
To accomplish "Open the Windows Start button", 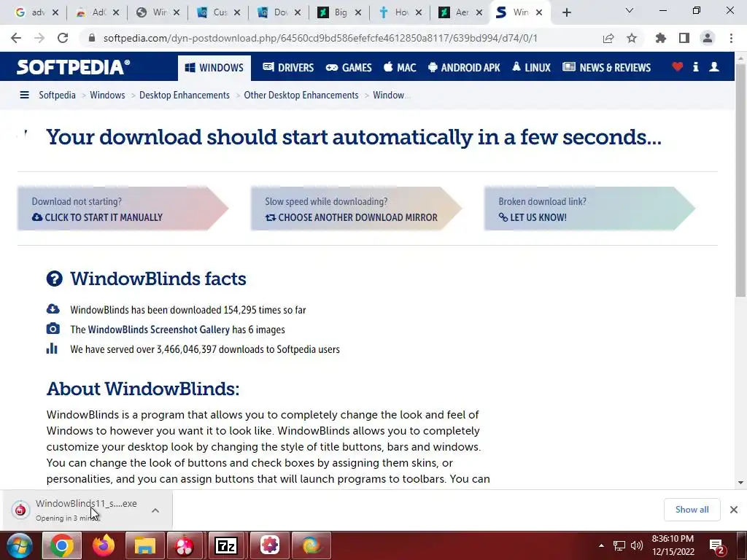I will [19, 545].
